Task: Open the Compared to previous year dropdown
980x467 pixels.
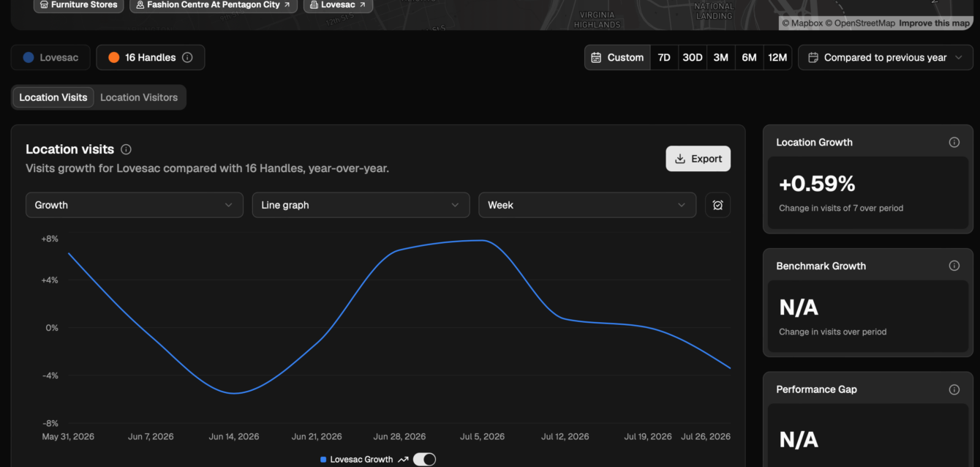Action: (x=886, y=58)
